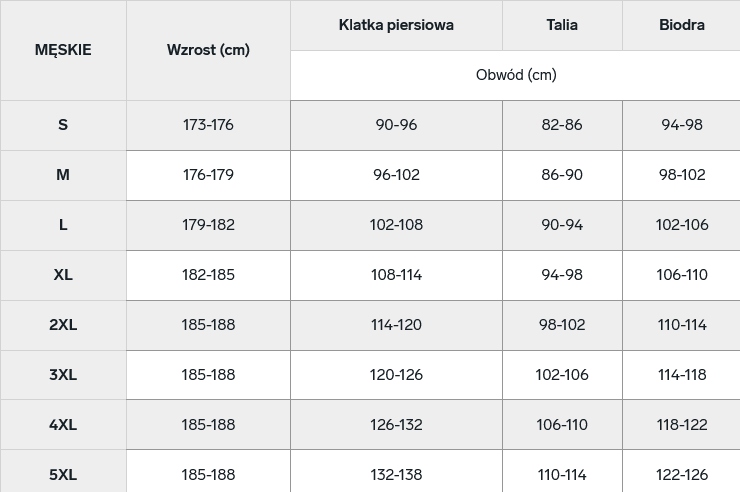Click the M size row label
The height and width of the screenshot is (492, 740).
click(63, 175)
